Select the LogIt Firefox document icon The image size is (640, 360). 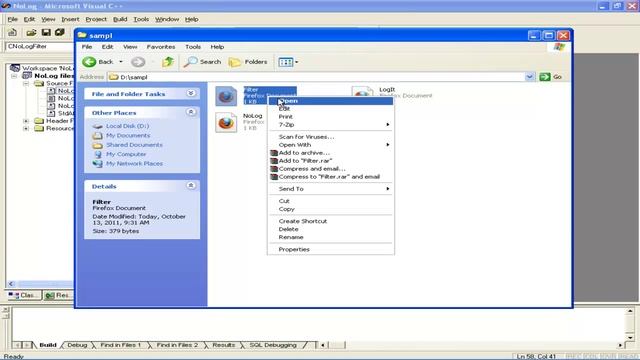(362, 91)
